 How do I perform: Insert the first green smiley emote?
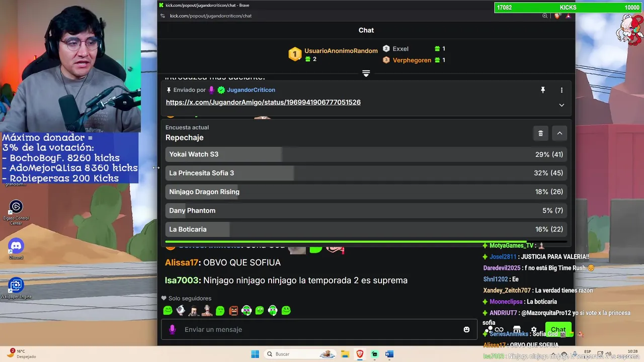coord(168,310)
